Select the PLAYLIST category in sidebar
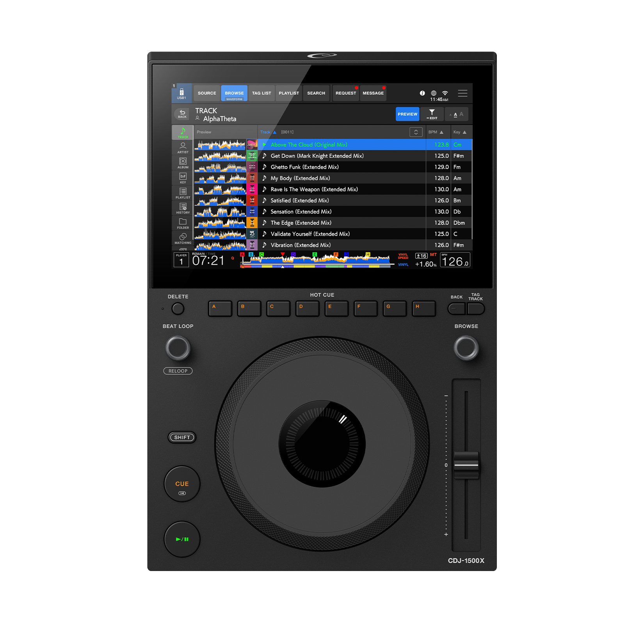The height and width of the screenshot is (644, 644). tap(183, 193)
